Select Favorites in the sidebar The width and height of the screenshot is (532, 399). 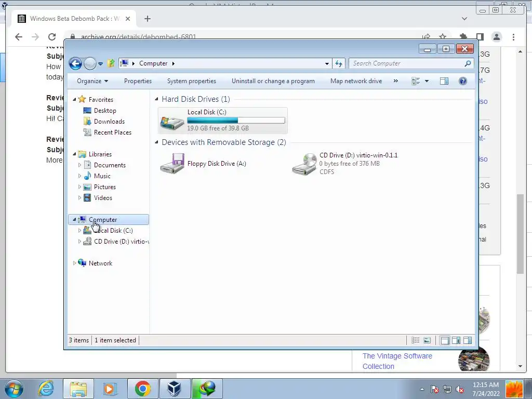[101, 99]
